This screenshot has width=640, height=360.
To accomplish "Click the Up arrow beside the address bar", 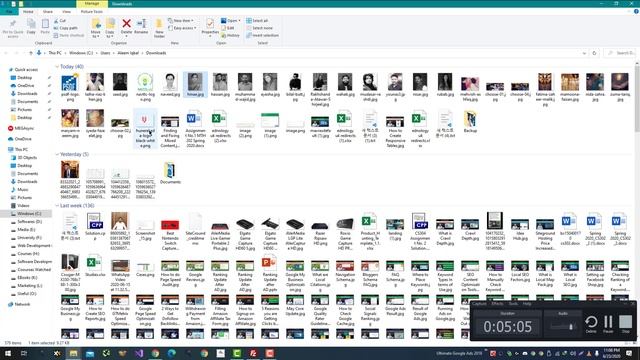I will coord(31,53).
